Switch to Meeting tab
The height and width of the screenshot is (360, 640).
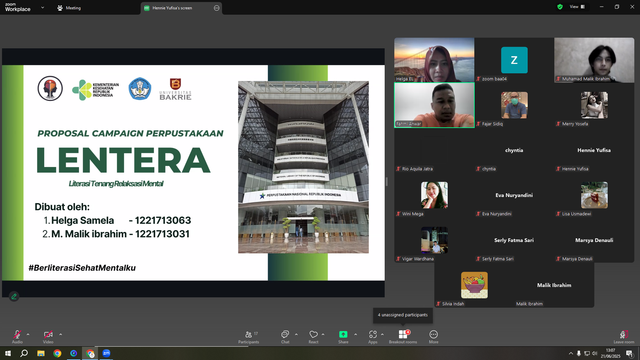(x=69, y=8)
